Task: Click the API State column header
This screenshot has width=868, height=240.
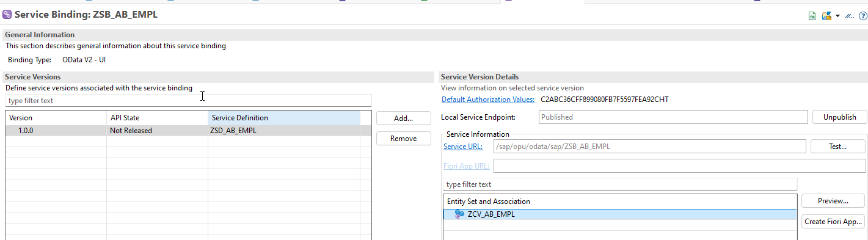Action: (157, 118)
